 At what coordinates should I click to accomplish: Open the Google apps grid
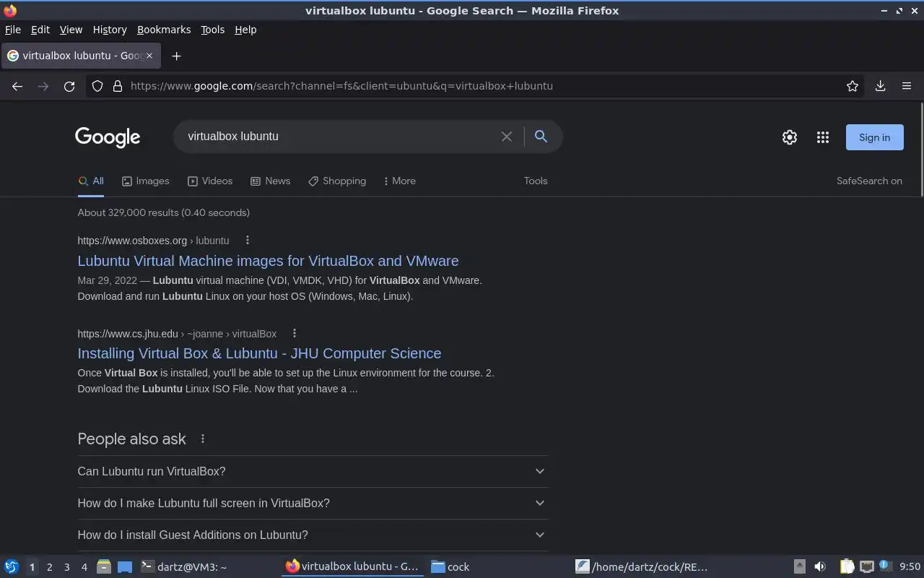tap(823, 137)
